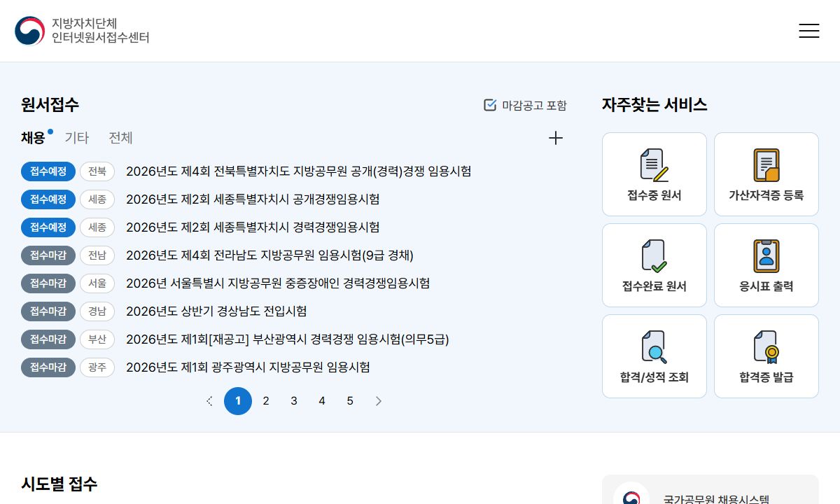Click the 경남 region tag

point(97,311)
